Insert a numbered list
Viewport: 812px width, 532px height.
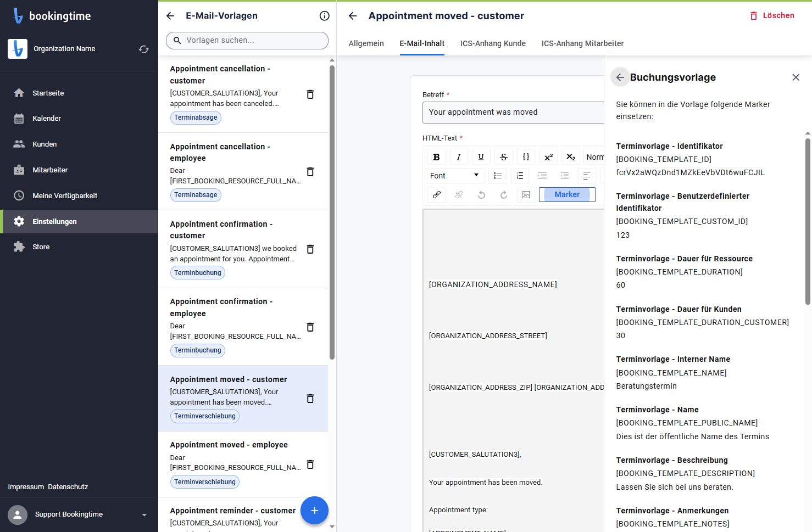[520, 176]
